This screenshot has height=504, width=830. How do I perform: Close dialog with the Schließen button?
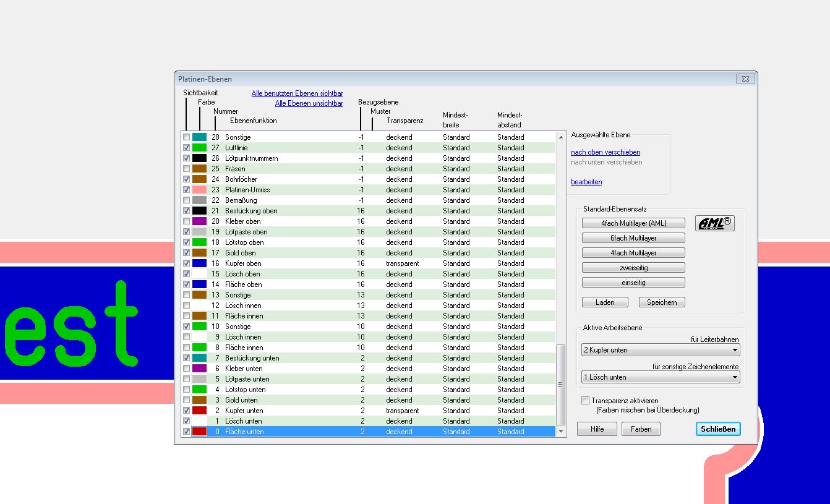click(x=718, y=429)
